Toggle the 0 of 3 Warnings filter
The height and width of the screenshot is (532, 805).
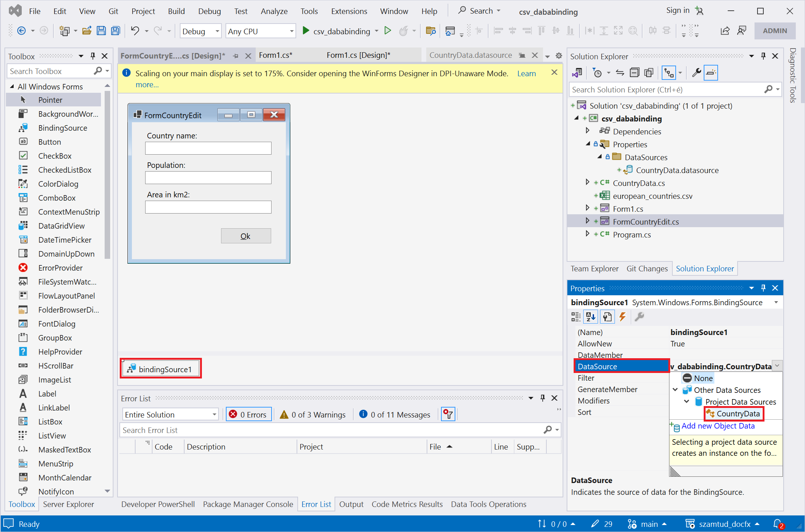(313, 415)
